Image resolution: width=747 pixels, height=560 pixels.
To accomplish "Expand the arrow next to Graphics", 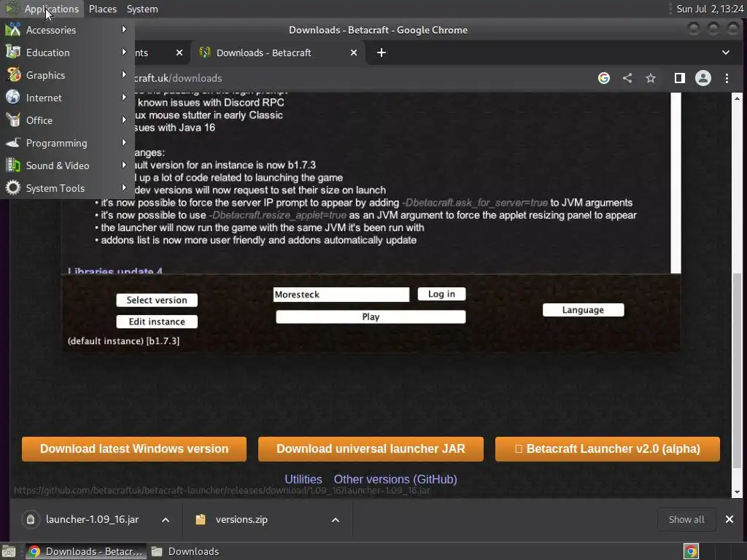I will click(124, 75).
